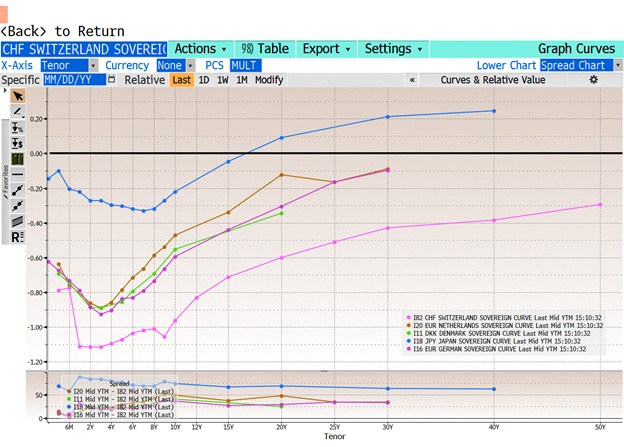Click Switzerland curve 50Y data point
This screenshot has width=624, height=447.
point(600,205)
